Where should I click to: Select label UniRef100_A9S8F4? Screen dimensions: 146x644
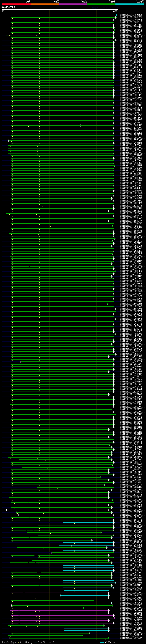click(131, 63)
